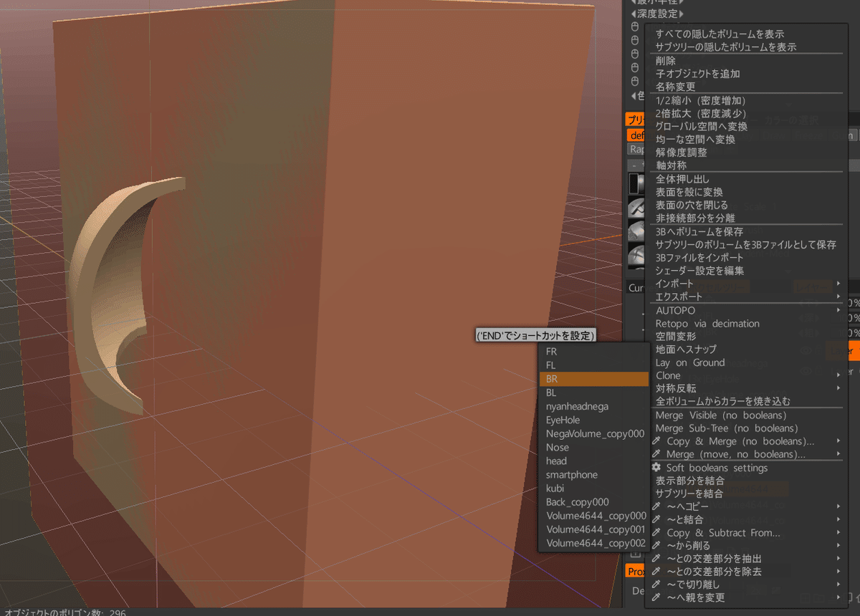Pick FR in the volume submenu
Viewport: 860px width, 616px height.
(x=551, y=352)
